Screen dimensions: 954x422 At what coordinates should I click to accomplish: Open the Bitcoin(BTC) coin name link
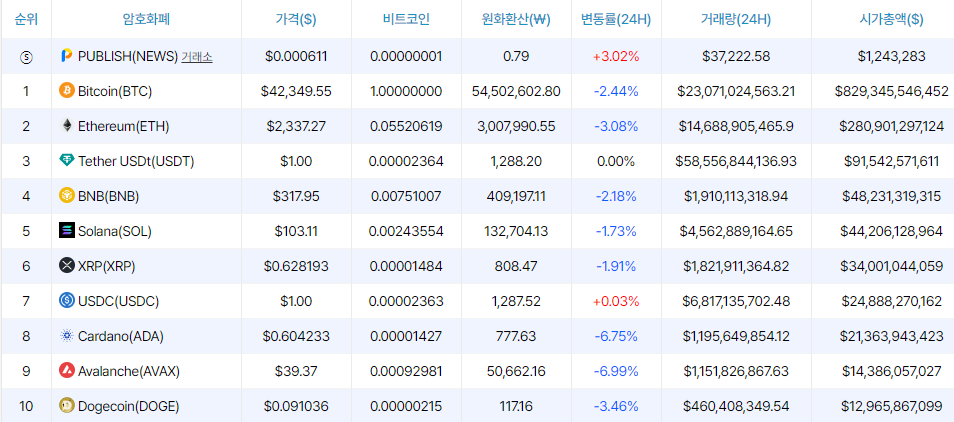coord(115,91)
